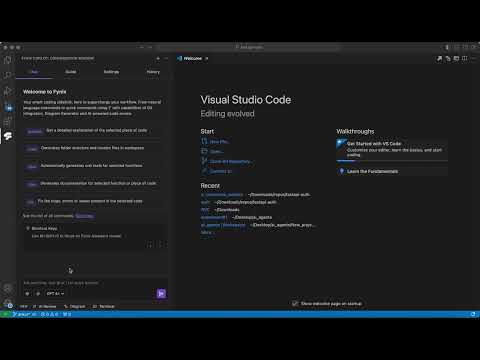Click the New File icon under Start
Image resolution: width=480 pixels, height=360 pixels.
pos(204,141)
